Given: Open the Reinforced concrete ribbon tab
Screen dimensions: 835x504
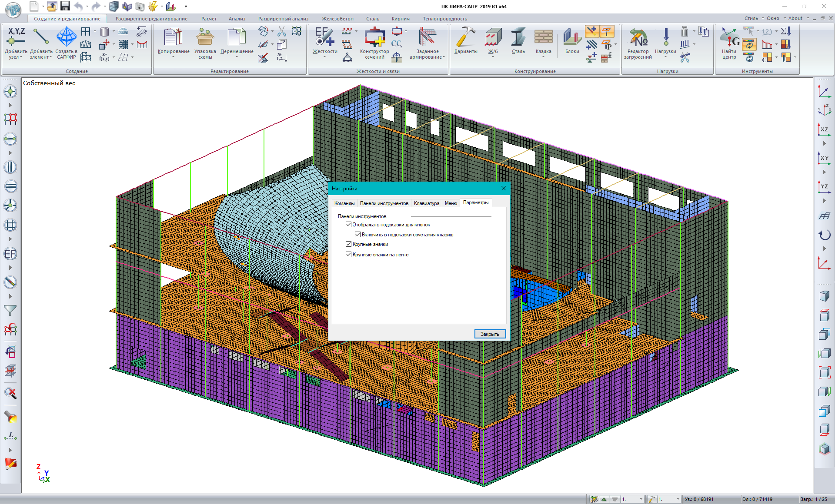Looking at the screenshot, I should (x=337, y=19).
